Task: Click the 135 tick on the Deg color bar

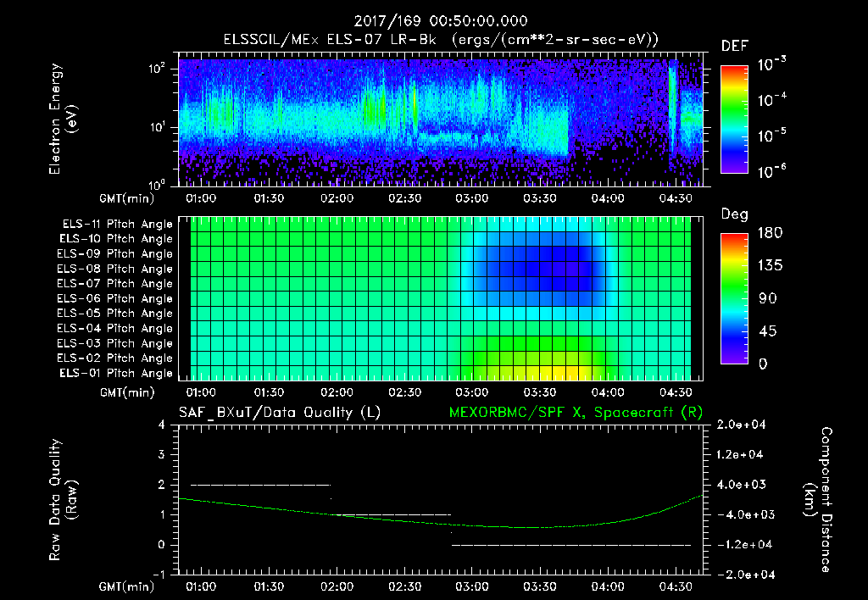Action: tap(770, 265)
